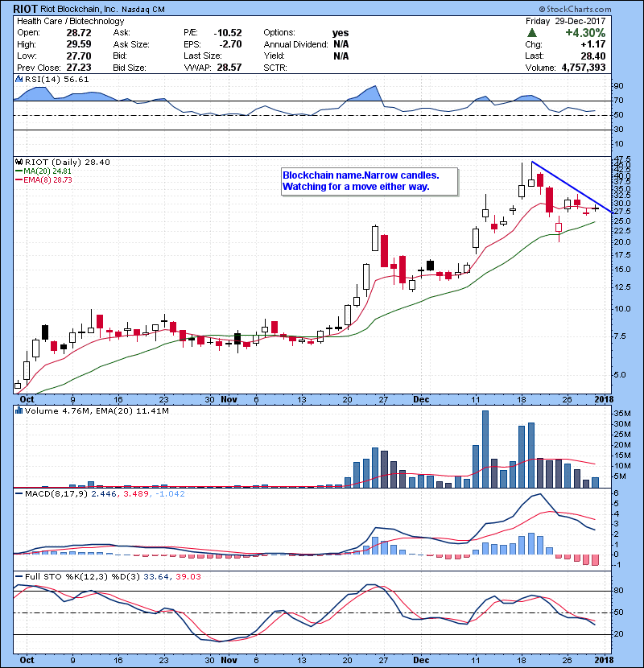The image size is (644, 668).
Task: Click the "Riot Blockchain, Inc." company name
Action: [x=79, y=9]
